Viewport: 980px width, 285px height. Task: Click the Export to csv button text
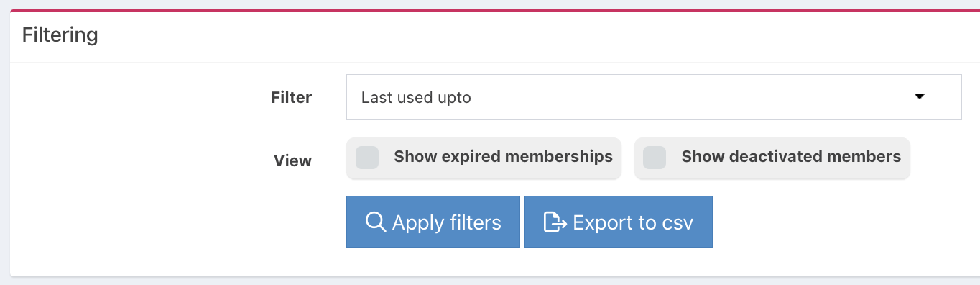pos(633,222)
